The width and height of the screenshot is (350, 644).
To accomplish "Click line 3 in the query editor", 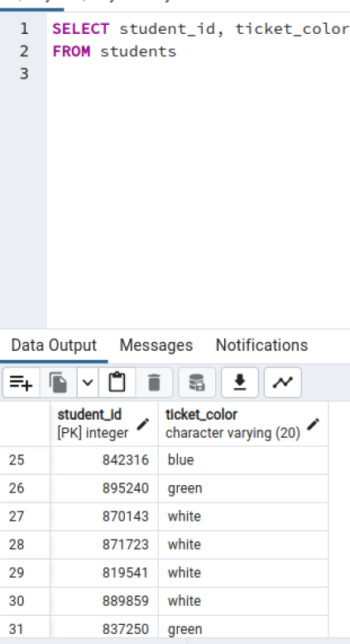I will (x=199, y=74).
